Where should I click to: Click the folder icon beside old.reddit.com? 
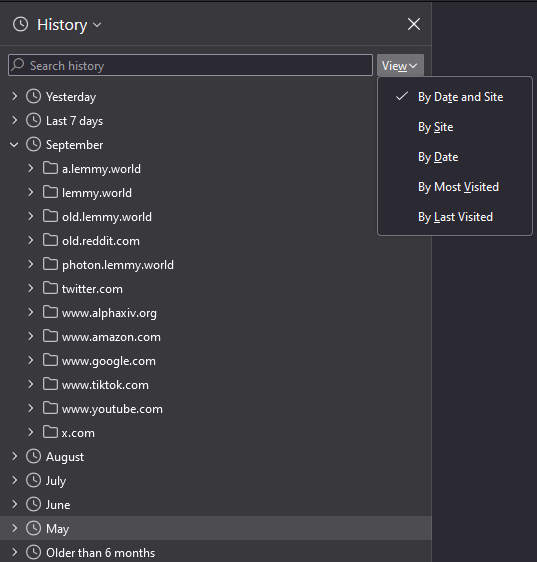[x=50, y=240]
